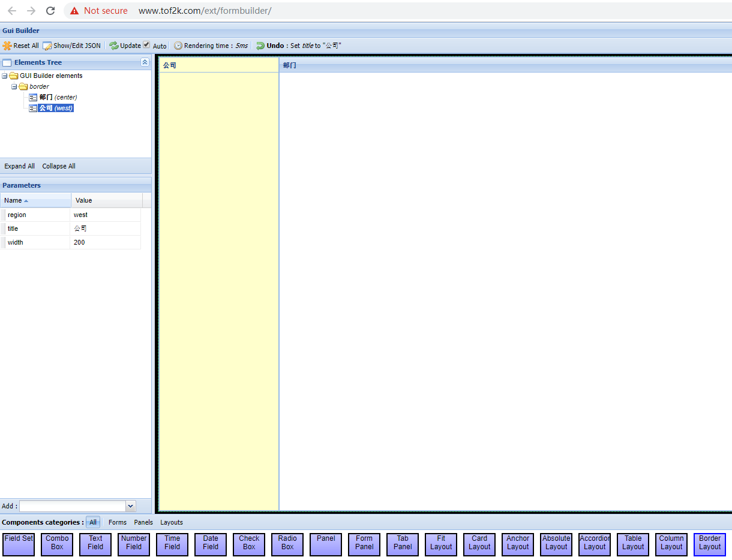
Task: Select the Tab Panel component
Action: pyautogui.click(x=402, y=544)
